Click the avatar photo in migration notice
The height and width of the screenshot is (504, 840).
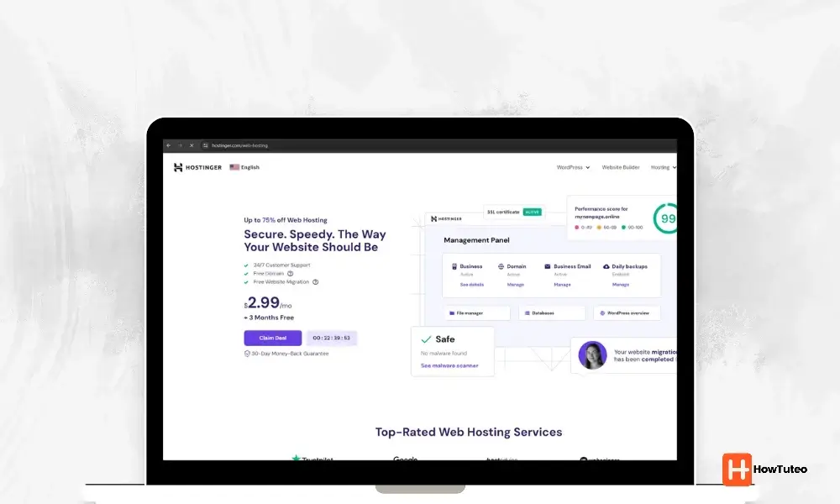click(592, 355)
